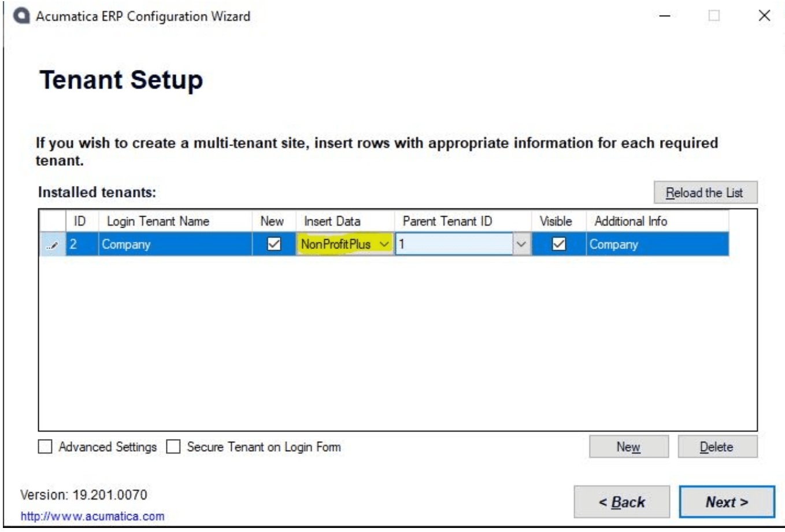This screenshot has width=785, height=532.
Task: Click the Additional Info column header
Action: [657, 221]
